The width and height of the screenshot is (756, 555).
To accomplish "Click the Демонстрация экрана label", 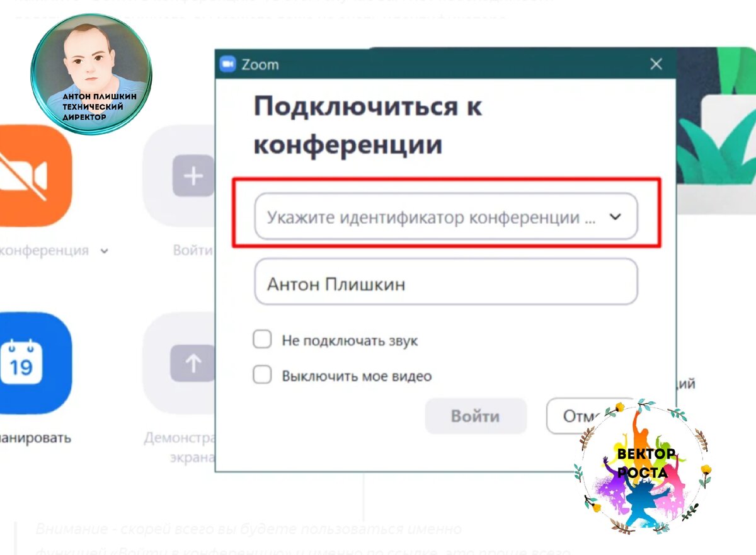I will (180, 447).
